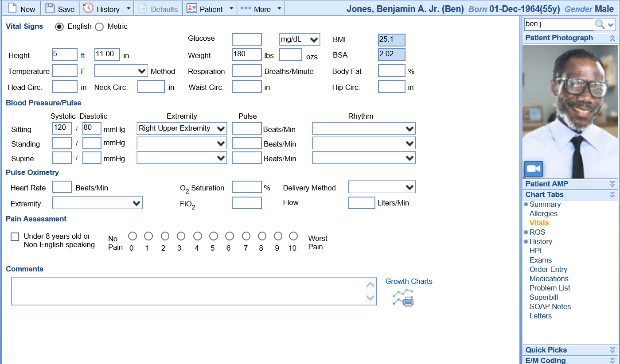This screenshot has width=620, height=364.
Task: Click the Height feet input field
Action: [x=65, y=54]
